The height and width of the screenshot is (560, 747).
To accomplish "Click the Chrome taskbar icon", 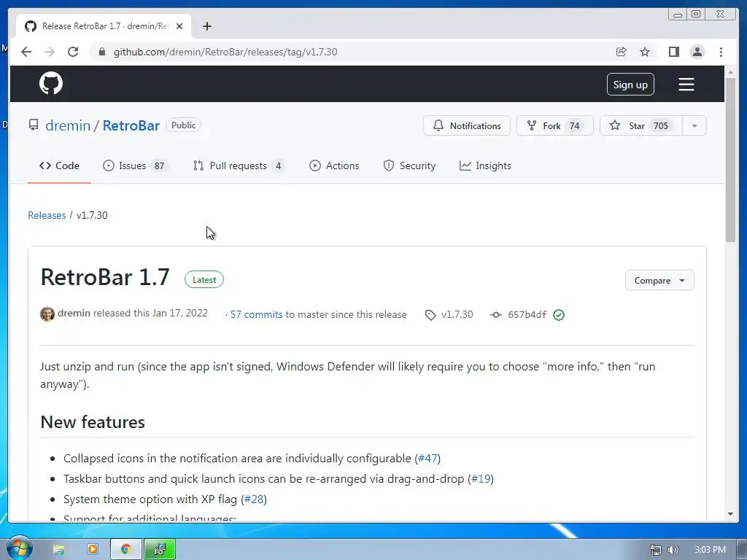I will tap(126, 550).
